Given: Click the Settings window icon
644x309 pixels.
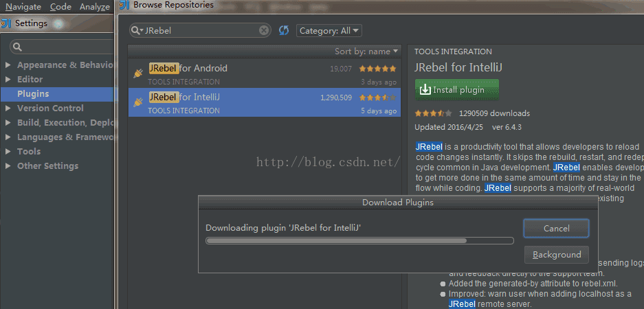Looking at the screenshot, I should [x=6, y=23].
